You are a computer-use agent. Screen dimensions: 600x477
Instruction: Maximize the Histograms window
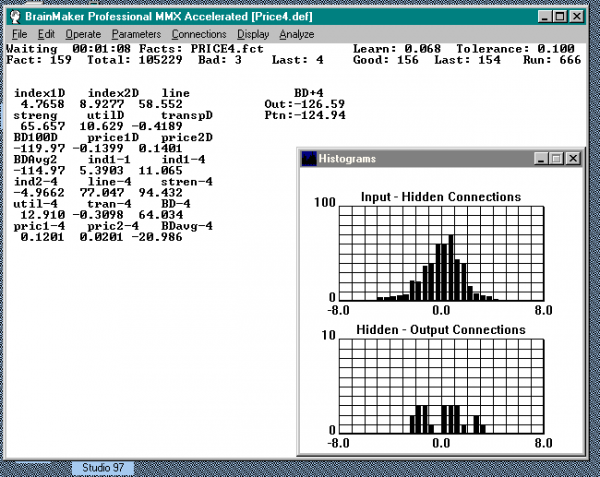[556, 158]
